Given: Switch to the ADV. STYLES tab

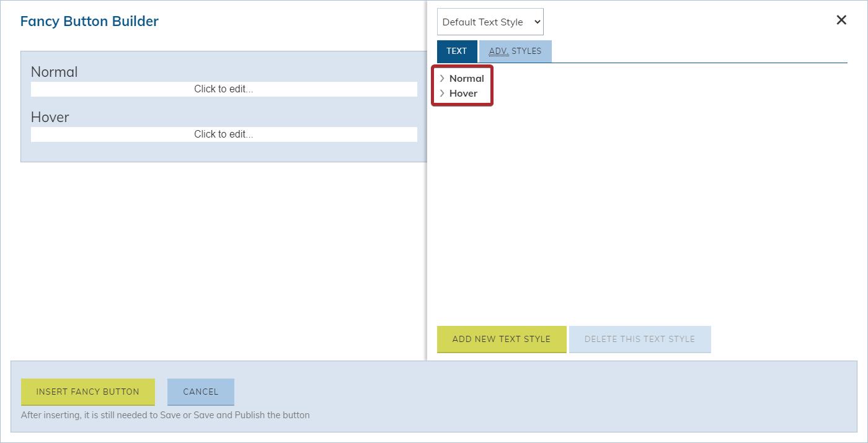Looking at the screenshot, I should tap(515, 51).
